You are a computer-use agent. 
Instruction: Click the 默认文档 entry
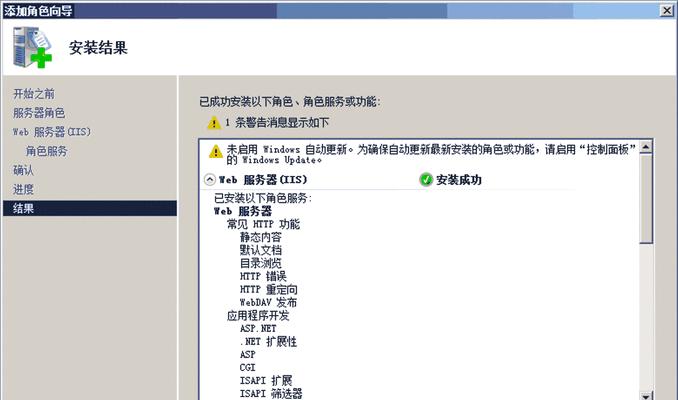[261, 250]
